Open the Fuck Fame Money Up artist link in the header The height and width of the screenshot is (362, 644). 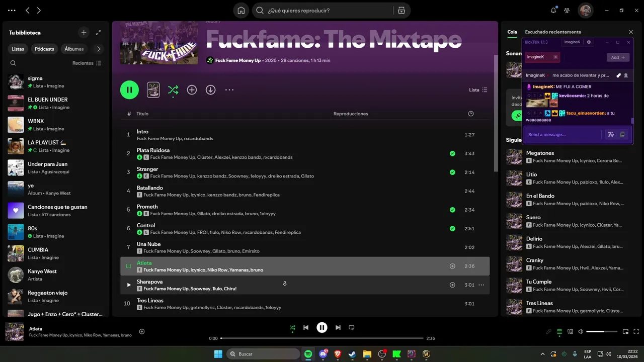point(238,60)
